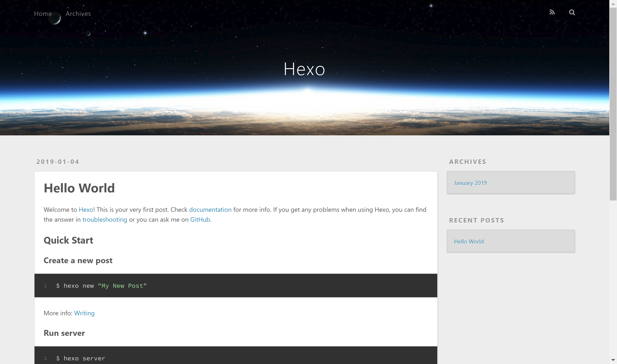Click the scrollbar down arrow
Screen dimensions: 617x364
[613, 360]
